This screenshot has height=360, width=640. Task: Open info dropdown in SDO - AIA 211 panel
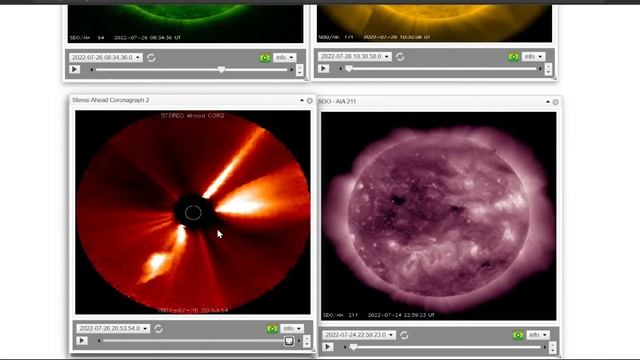[x=538, y=335]
